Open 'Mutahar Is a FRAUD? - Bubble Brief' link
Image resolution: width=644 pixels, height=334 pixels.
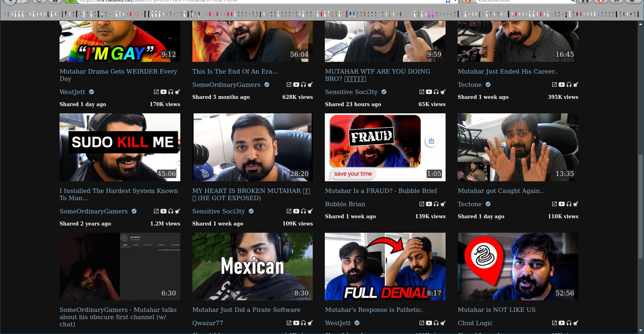point(381,191)
